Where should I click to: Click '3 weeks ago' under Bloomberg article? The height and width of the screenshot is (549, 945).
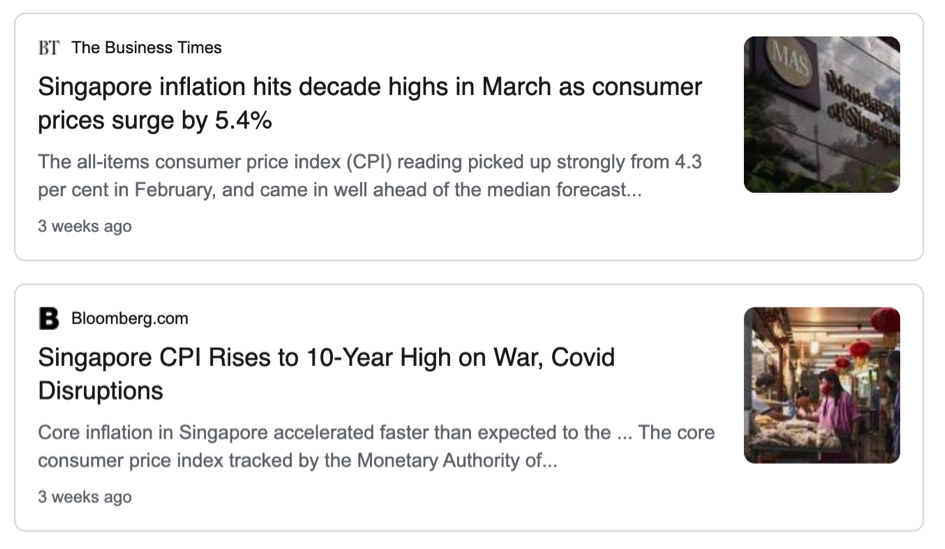(84, 497)
